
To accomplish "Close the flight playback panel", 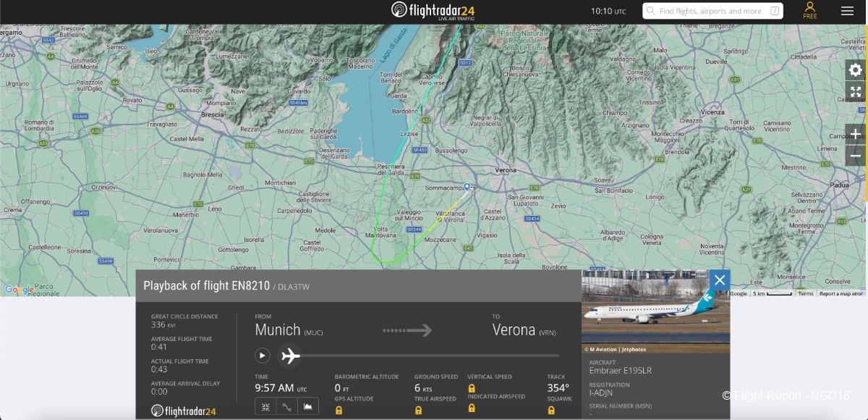I will point(718,280).
